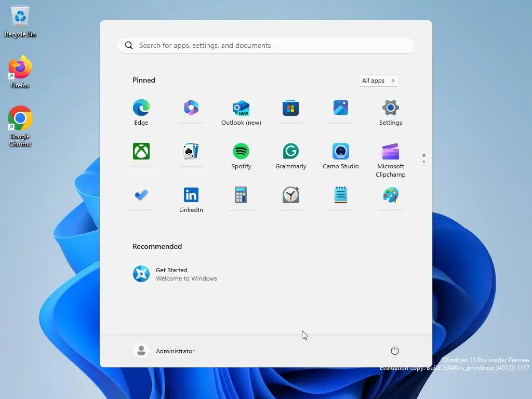
Task: Open the Photos app pinned icon
Action: (x=341, y=108)
